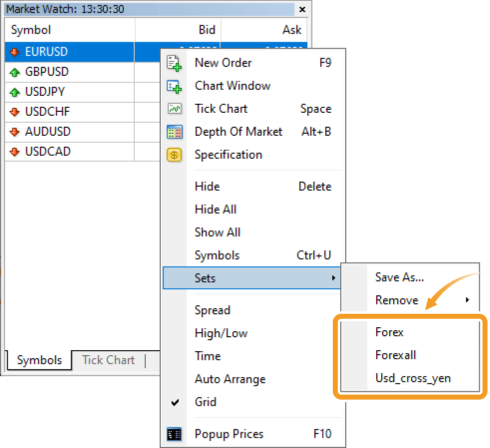Viewport: 490px width, 448px height.
Task: Switch to the Symbols tab
Action: pyautogui.click(x=39, y=360)
